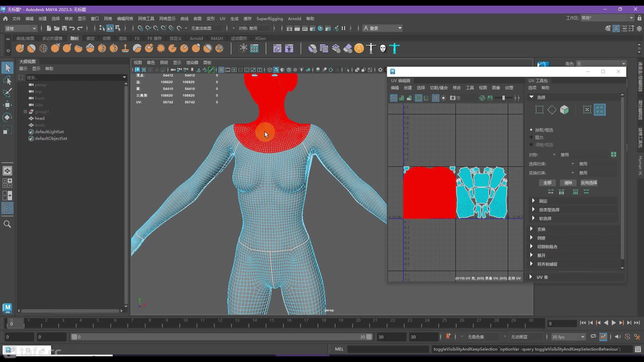Toggle UV editor grid display icon

(436, 98)
